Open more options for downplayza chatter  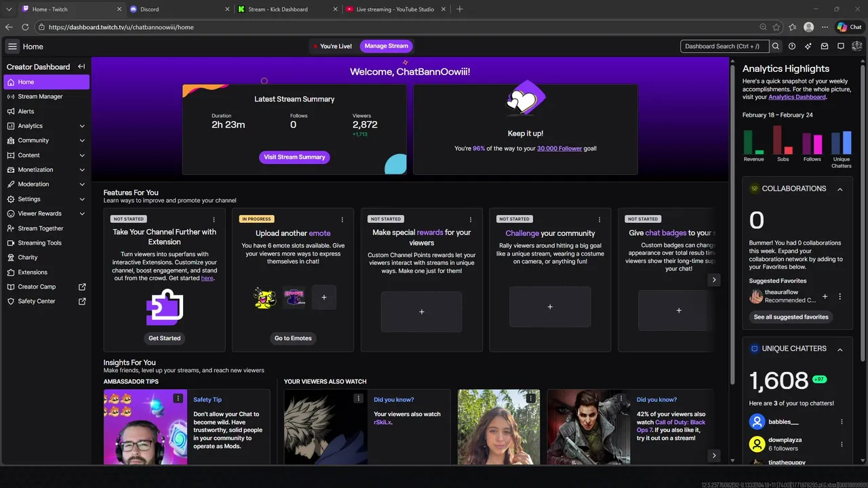pyautogui.click(x=842, y=444)
